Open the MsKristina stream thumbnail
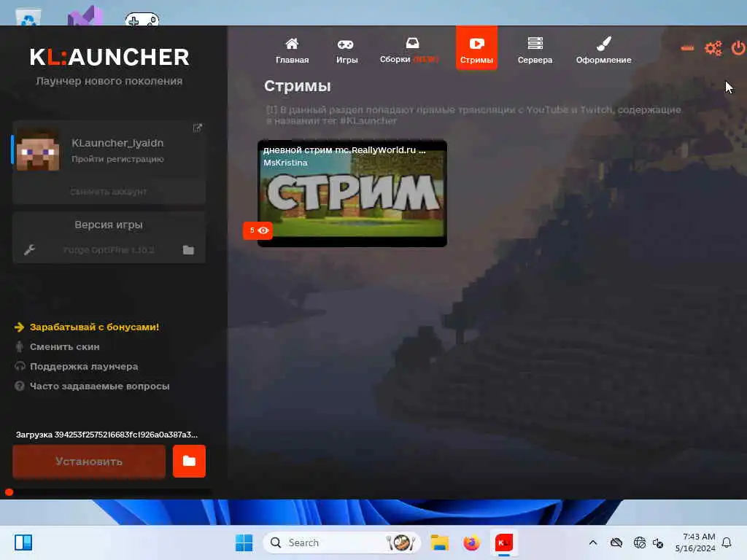The width and height of the screenshot is (747, 560). coord(352,193)
